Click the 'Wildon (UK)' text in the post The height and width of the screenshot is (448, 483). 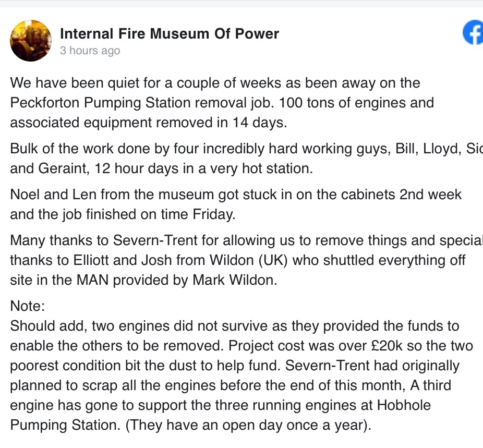[x=249, y=260]
